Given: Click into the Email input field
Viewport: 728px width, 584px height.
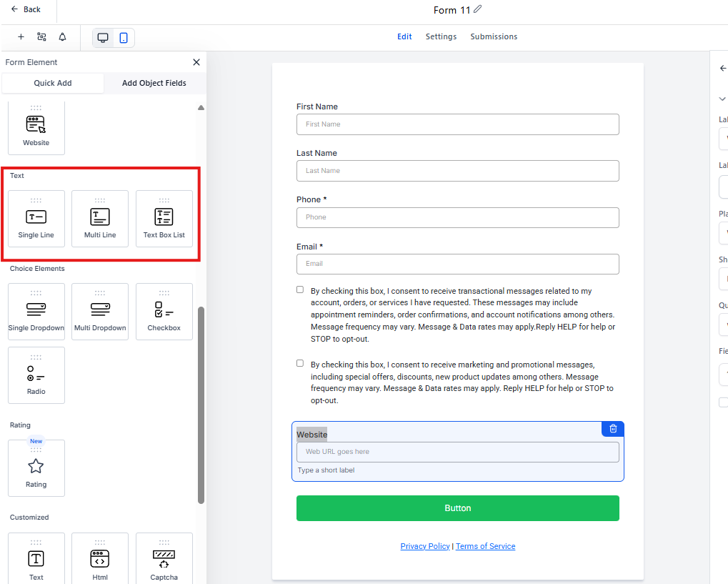Looking at the screenshot, I should pos(457,264).
